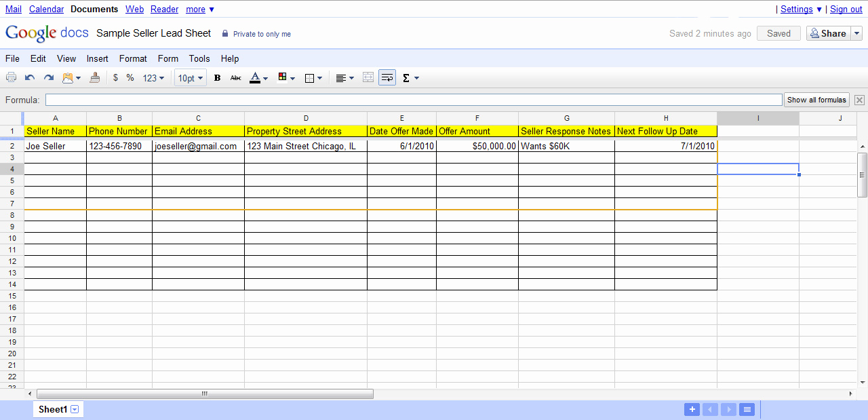
Task: Format selection as currency with dollar icon
Action: (x=115, y=78)
